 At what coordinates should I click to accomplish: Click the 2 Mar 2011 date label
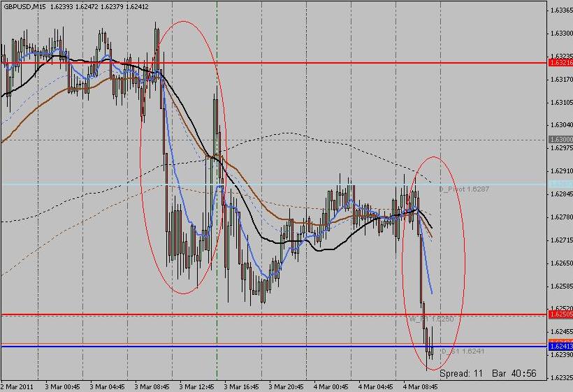point(17,386)
